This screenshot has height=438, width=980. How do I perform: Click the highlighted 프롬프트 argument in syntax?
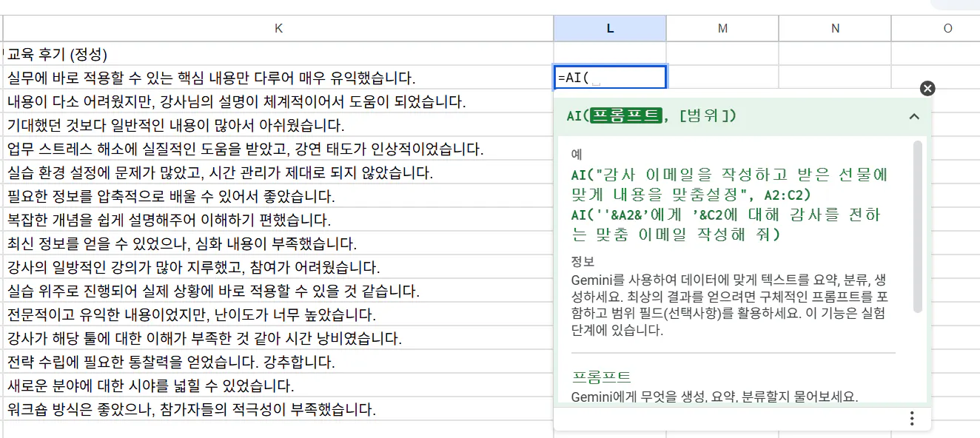tap(626, 116)
